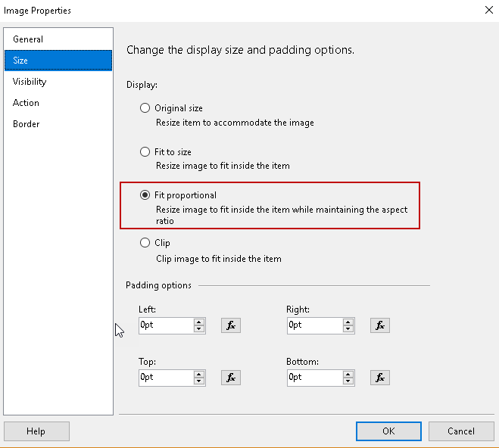Decrease Right padding with down arrow

click(348, 329)
